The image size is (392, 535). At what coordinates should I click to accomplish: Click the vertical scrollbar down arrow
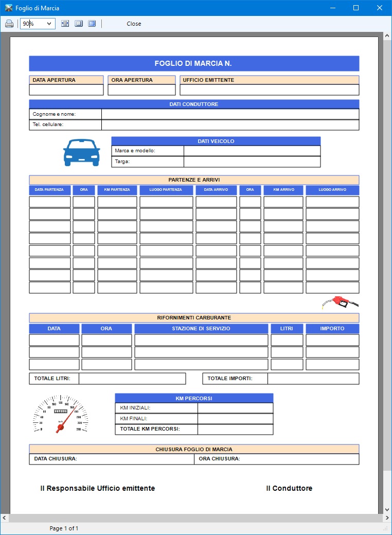[x=387, y=510]
